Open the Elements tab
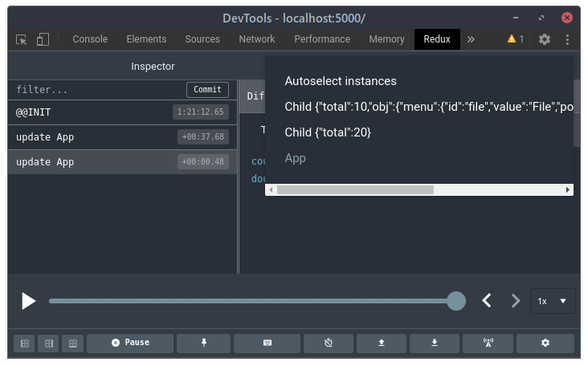 [146, 39]
